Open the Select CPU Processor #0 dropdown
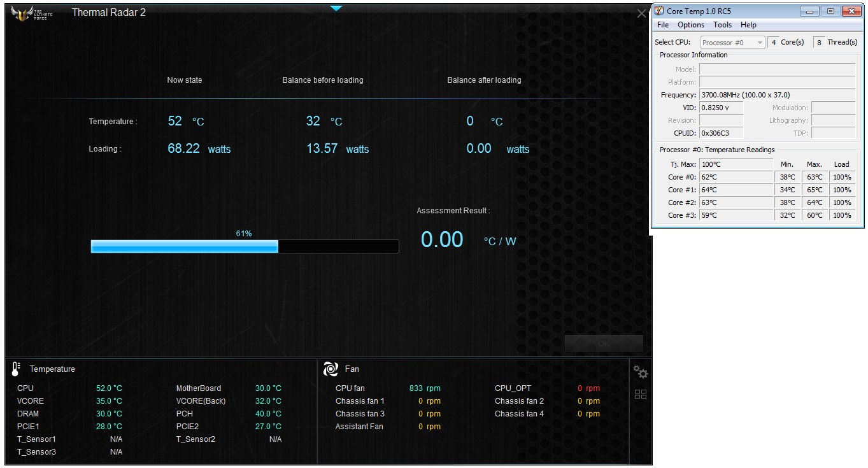The image size is (868, 468). (732, 43)
